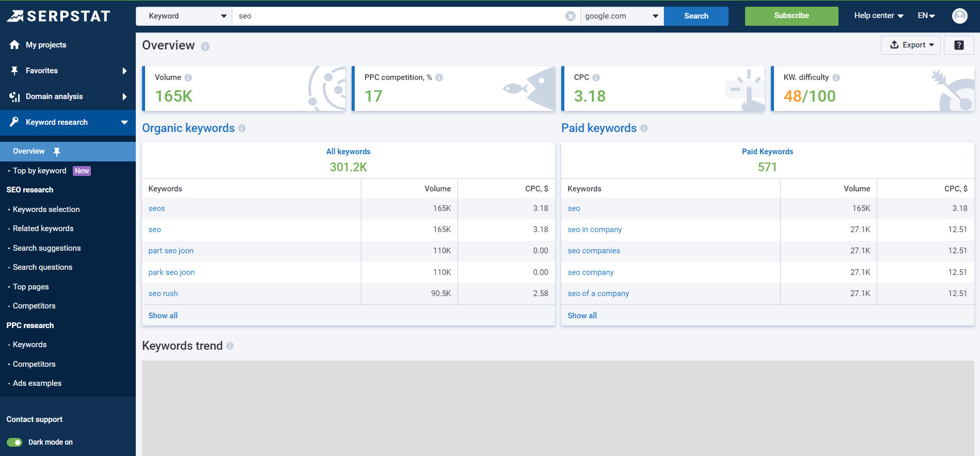Open the Export dropdown arrow

931,45
